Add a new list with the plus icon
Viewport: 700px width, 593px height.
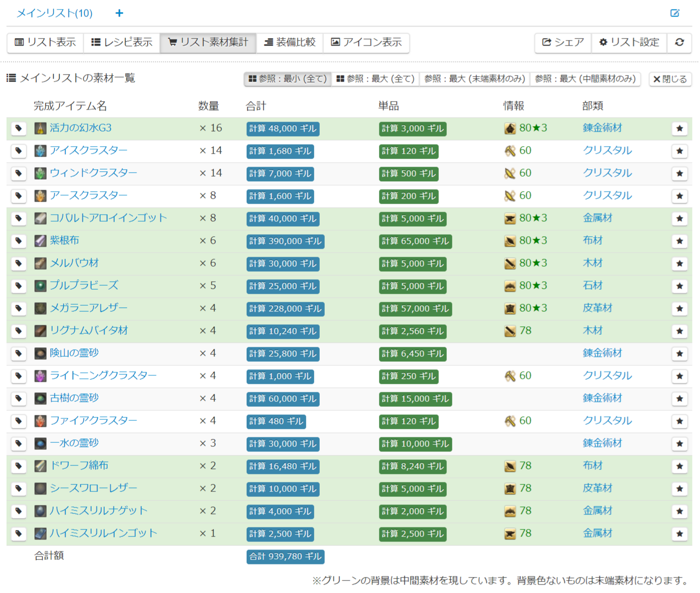point(119,13)
